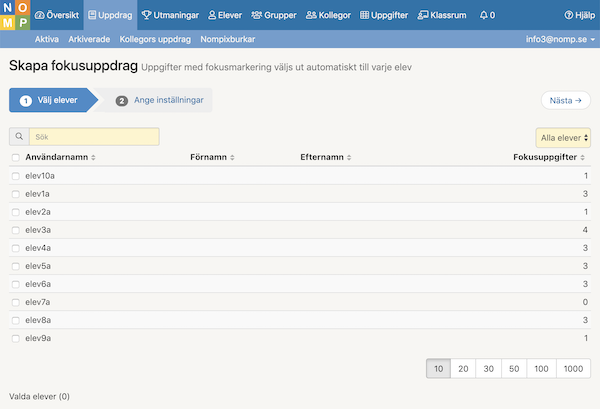Open Kollegors uppdrag tab
600x409 pixels.
pos(155,39)
